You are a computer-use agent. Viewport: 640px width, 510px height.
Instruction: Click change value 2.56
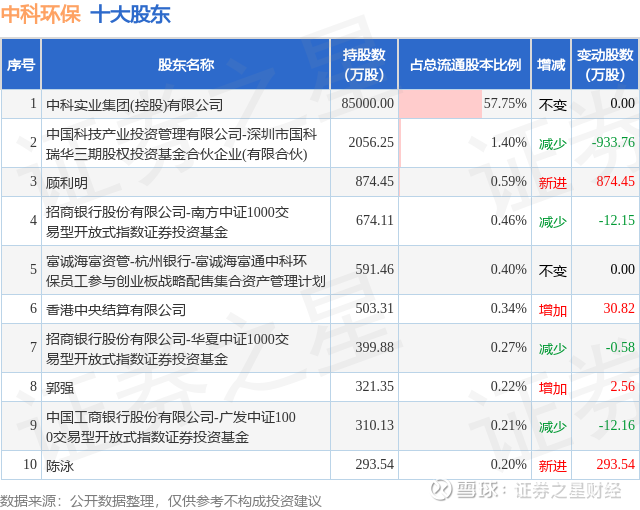pyautogui.click(x=622, y=386)
